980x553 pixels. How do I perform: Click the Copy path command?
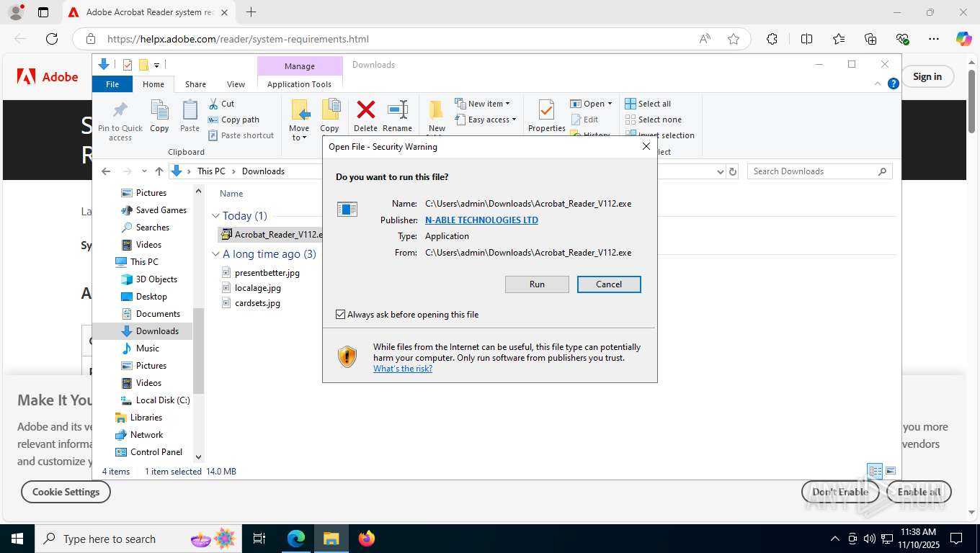[x=233, y=120]
